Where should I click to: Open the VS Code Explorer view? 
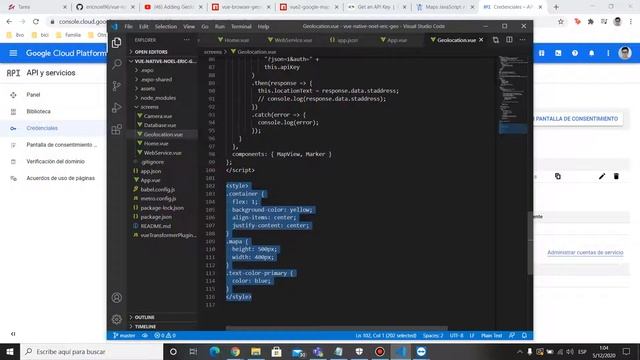pyautogui.click(x=117, y=42)
